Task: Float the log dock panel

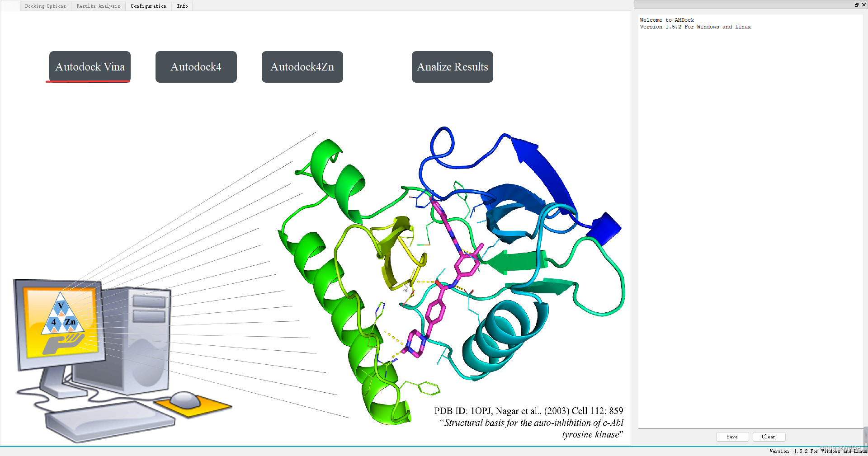Action: pos(857,5)
